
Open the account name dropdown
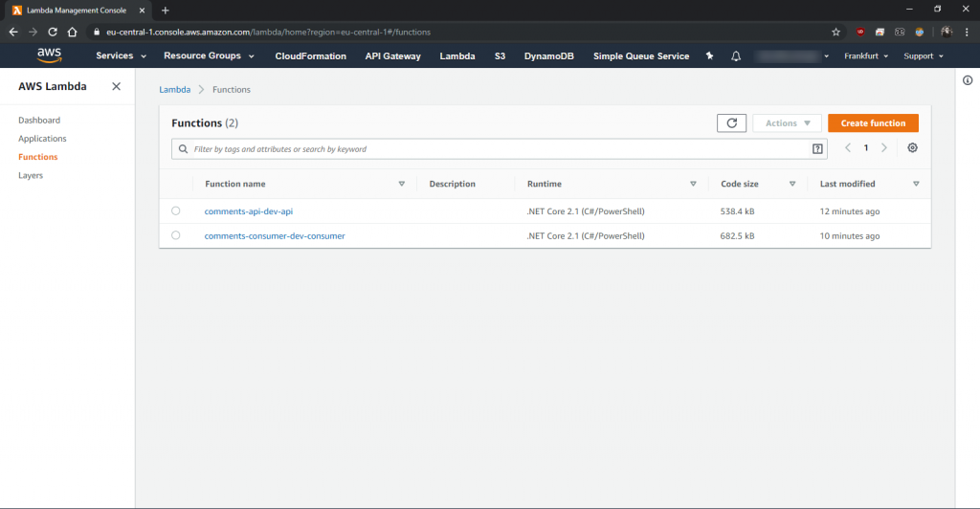click(791, 56)
